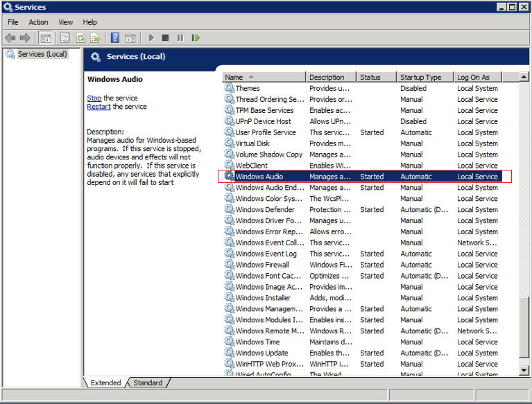The image size is (532, 404).
Task: Select the Windows Image Ac... service
Action: [x=362, y=287]
